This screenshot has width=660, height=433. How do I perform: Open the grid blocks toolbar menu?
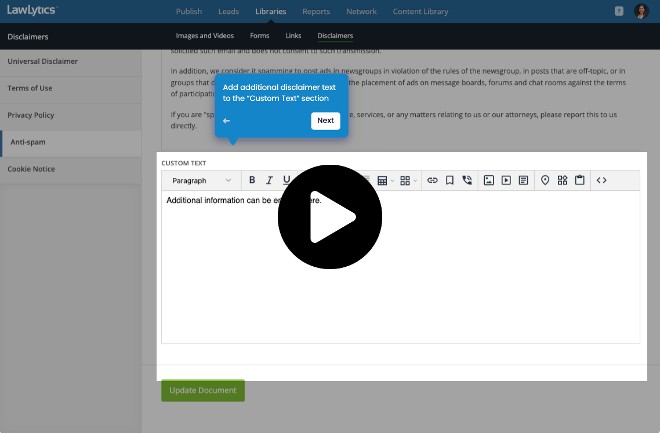405,181
